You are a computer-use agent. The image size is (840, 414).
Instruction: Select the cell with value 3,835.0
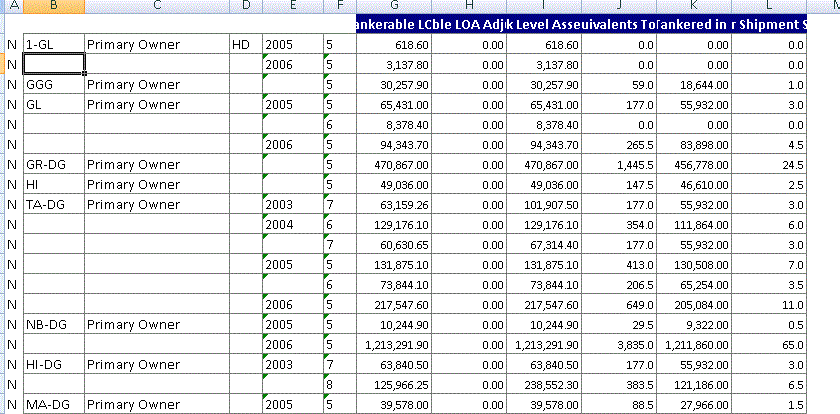coord(619,344)
